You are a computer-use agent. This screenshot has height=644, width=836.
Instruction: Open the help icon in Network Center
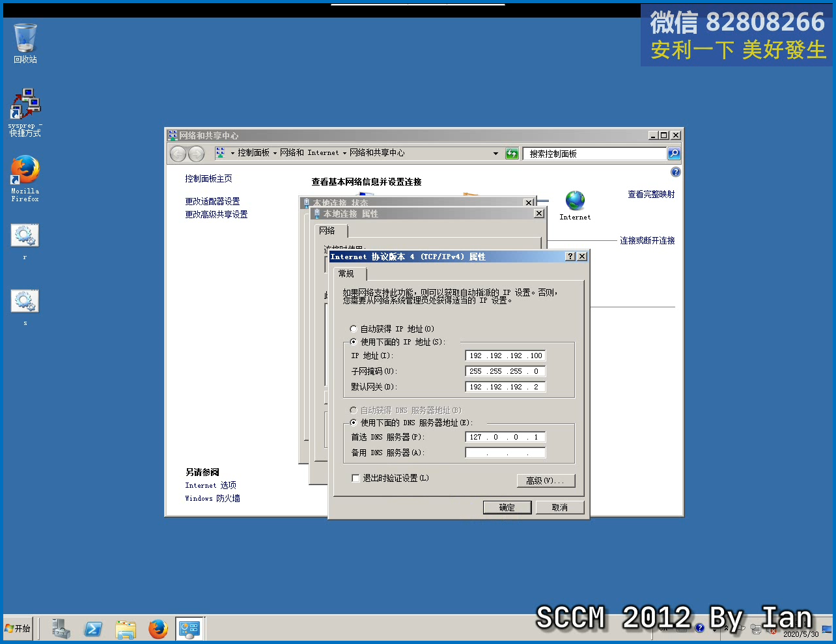pyautogui.click(x=676, y=172)
